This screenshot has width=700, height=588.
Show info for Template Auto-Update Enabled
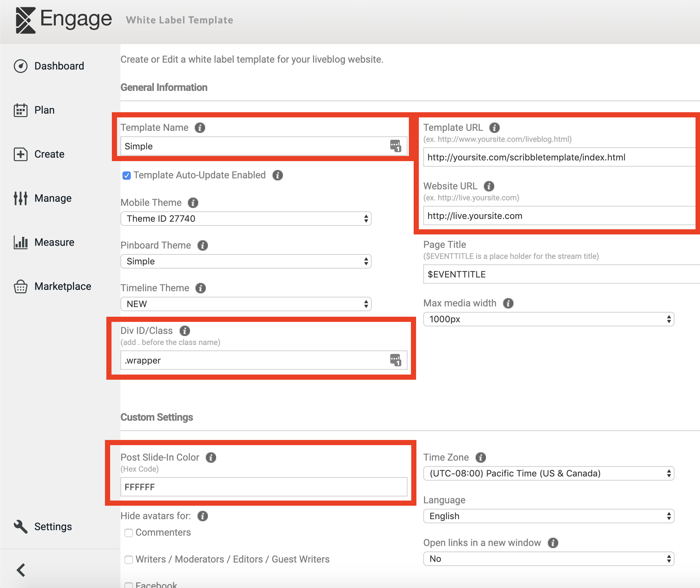278,175
